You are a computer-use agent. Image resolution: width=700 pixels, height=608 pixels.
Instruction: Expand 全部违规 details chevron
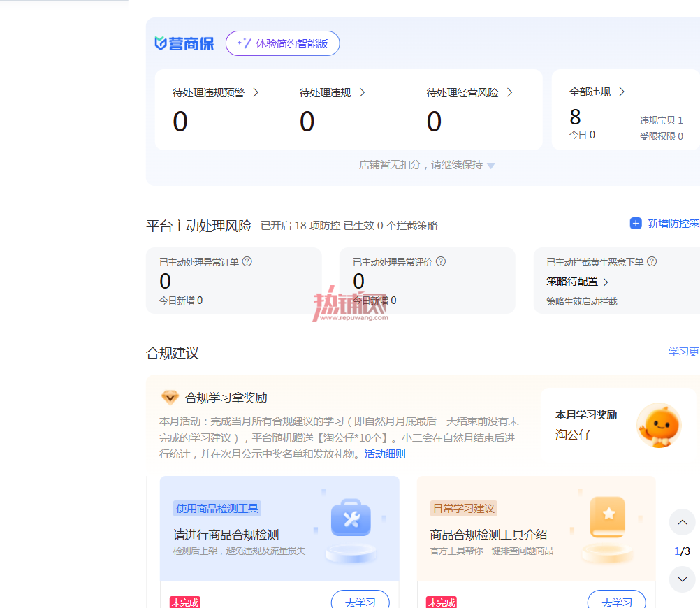coord(622,92)
